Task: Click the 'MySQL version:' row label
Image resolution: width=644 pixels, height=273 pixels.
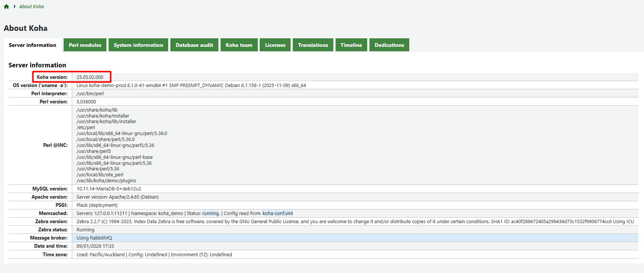Action: [x=50, y=189]
